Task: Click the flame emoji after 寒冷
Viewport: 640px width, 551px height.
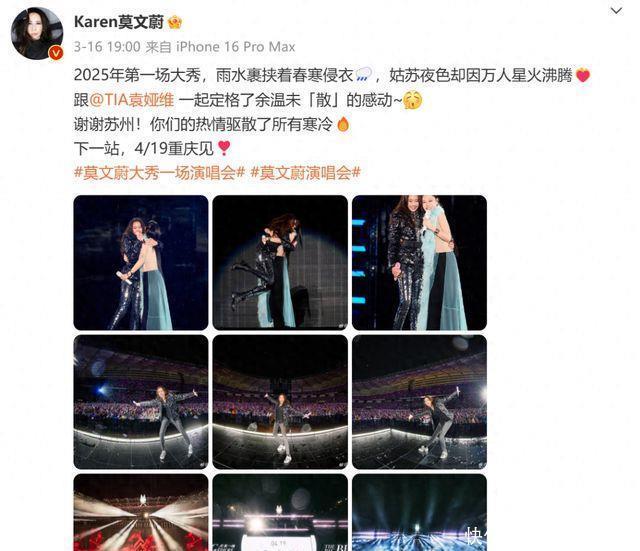Action: (x=343, y=124)
